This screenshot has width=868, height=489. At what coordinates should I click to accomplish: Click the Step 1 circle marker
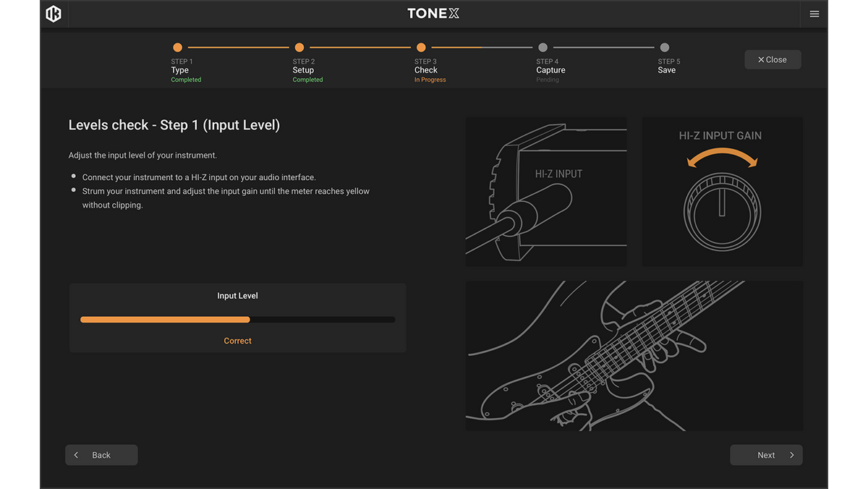(177, 48)
